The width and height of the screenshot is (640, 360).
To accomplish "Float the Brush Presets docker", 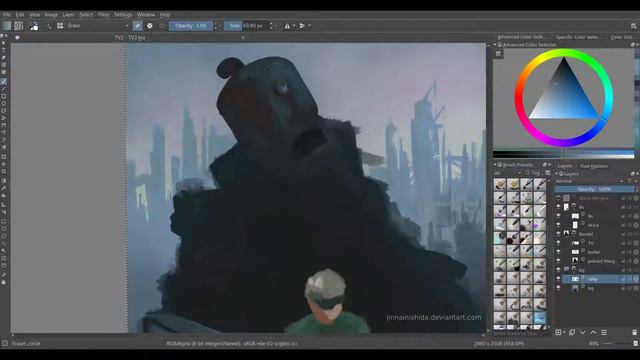I will point(544,165).
